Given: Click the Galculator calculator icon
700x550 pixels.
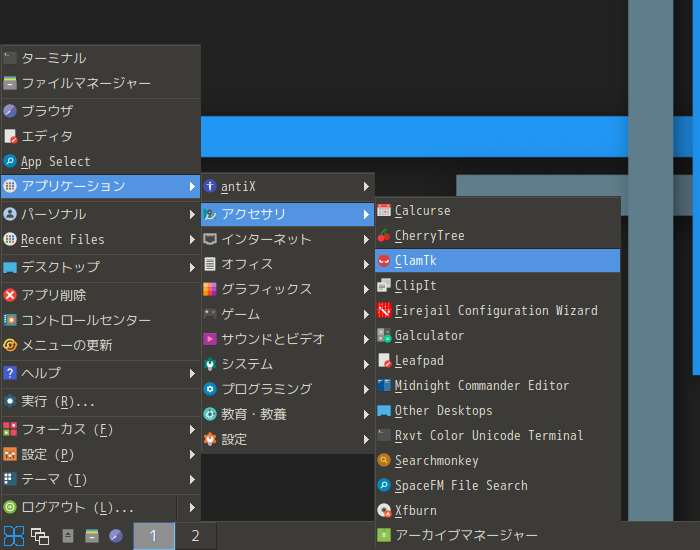Looking at the screenshot, I should click(x=384, y=335).
